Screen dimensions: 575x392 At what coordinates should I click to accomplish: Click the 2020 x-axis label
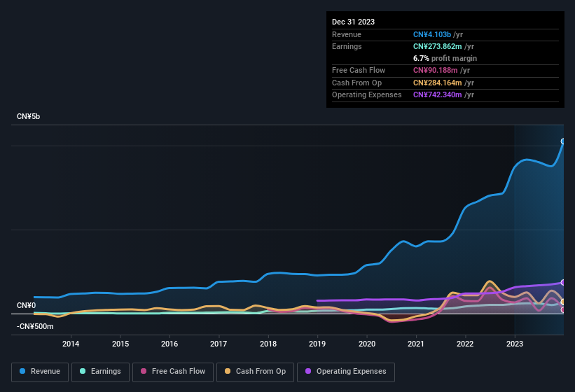[367, 344]
